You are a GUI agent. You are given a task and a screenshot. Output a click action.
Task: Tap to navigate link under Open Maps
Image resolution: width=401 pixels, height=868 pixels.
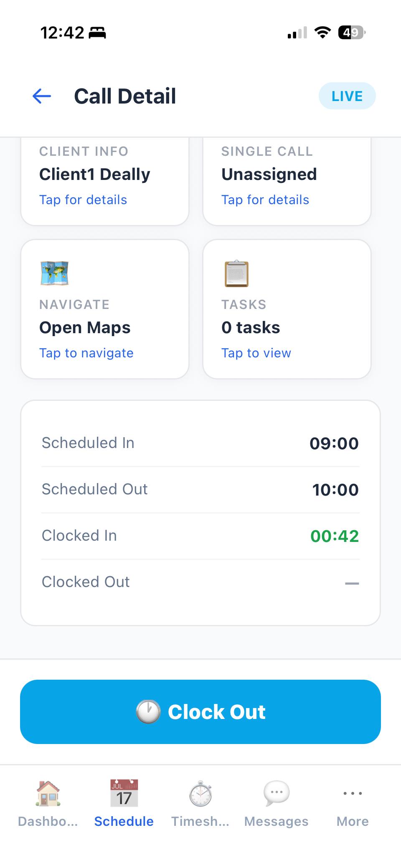click(x=86, y=353)
